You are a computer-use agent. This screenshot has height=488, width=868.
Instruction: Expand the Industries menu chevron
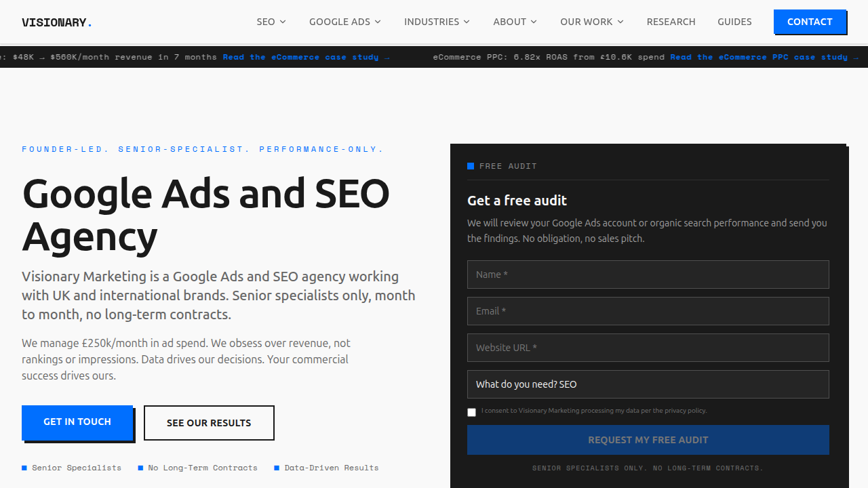point(467,22)
